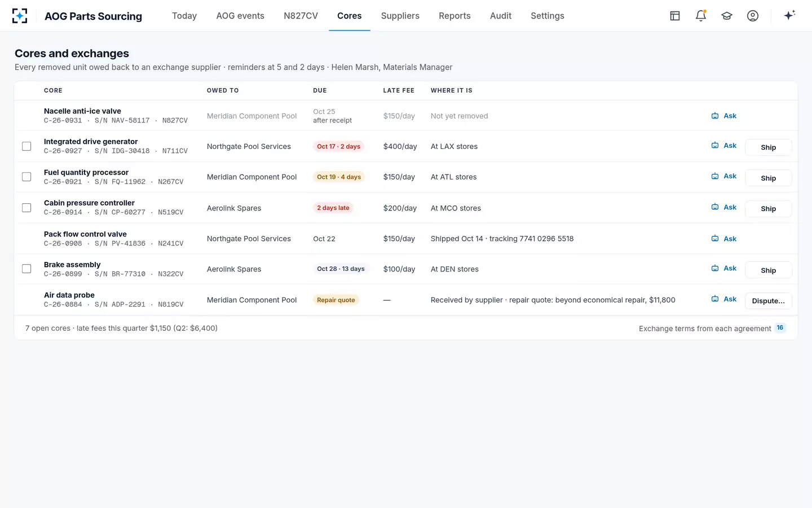Ask about the Air data probe core

coord(724,299)
